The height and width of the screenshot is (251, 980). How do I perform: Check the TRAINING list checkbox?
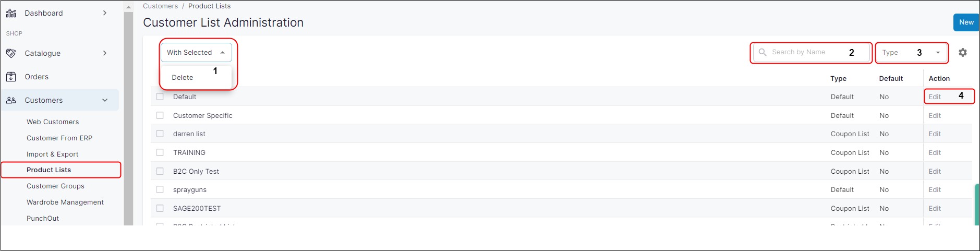click(x=160, y=152)
